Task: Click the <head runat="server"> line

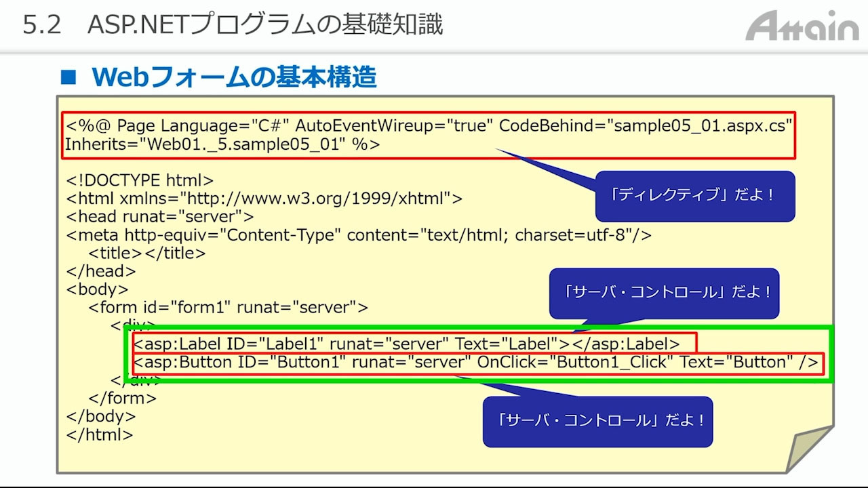Action: tap(160, 217)
